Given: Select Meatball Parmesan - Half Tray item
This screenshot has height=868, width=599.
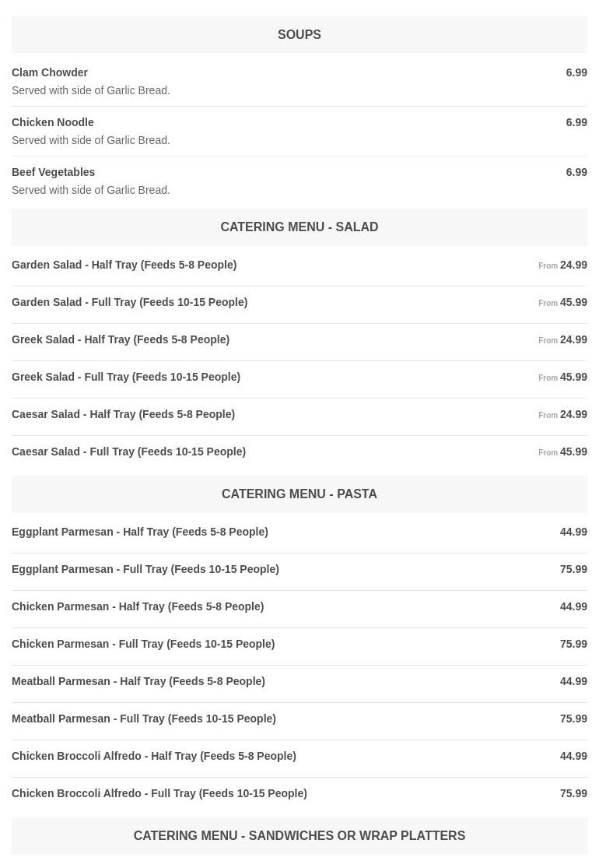Looking at the screenshot, I should pos(138,681).
